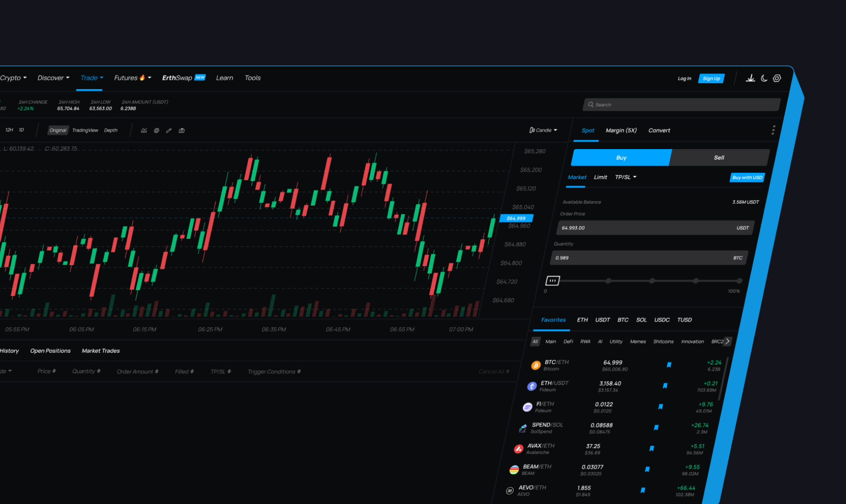Expand the TP/SL order type dropdown

tap(626, 177)
